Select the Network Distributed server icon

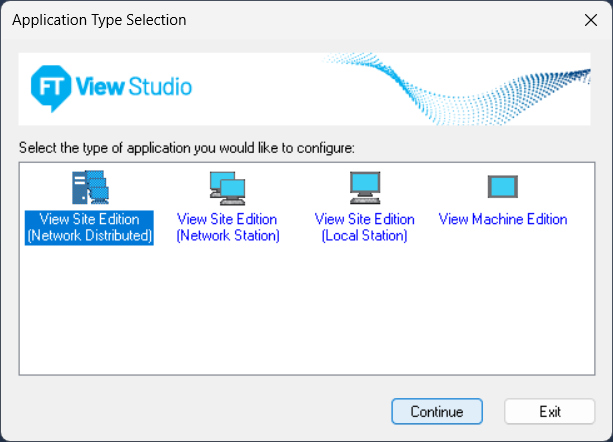pos(89,188)
